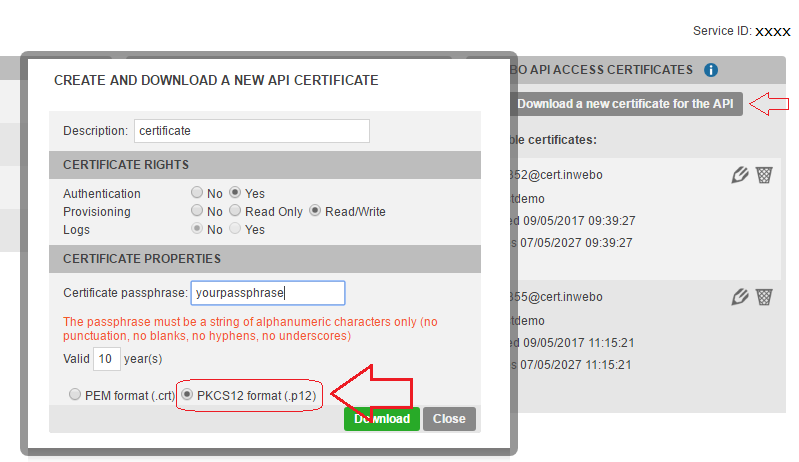The width and height of the screenshot is (799, 462).
Task: Edit the first certificate with pencil icon
Action: (740, 176)
